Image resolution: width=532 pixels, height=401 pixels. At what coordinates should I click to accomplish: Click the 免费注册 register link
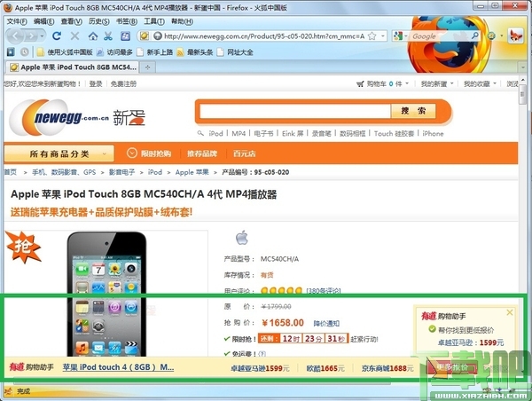click(x=123, y=83)
